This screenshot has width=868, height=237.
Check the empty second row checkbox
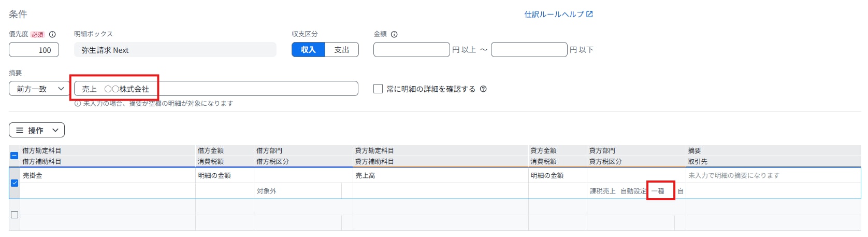tap(15, 215)
